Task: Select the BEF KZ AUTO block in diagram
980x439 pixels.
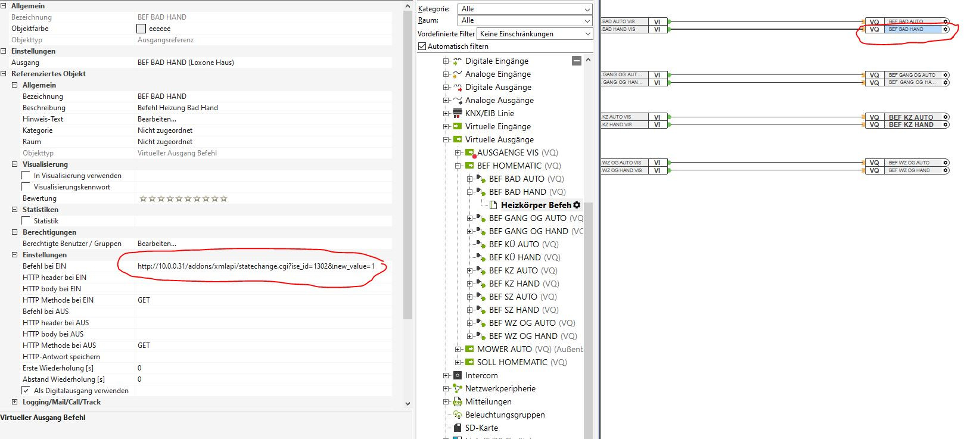Action: pyautogui.click(x=906, y=117)
